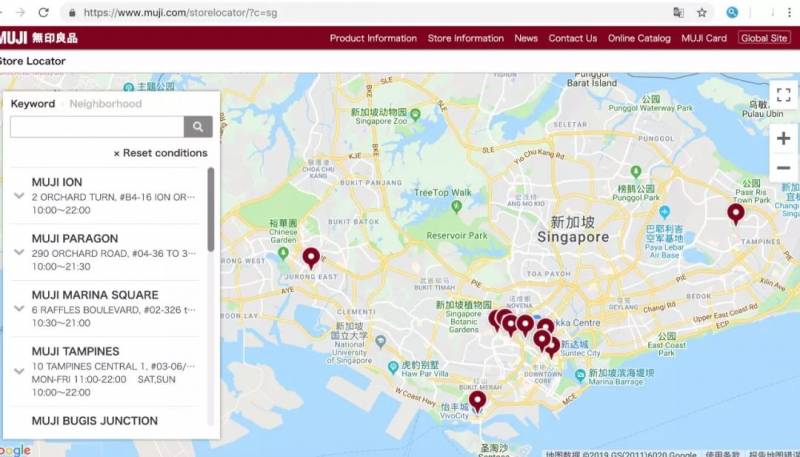
Task: Open Product Information menu
Action: pos(373,38)
